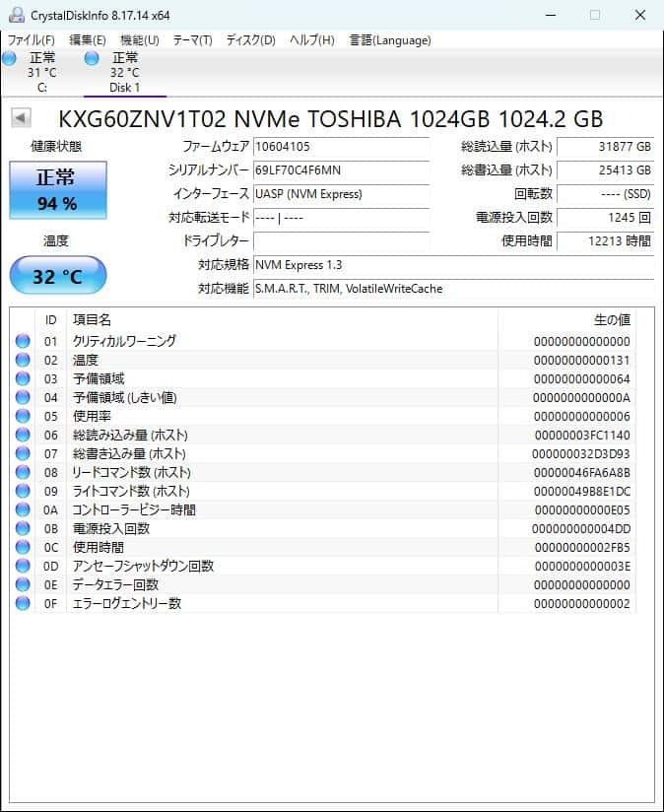Click the blue orb for ID 07 総書き込み量
664x812 pixels.
pos(23,453)
